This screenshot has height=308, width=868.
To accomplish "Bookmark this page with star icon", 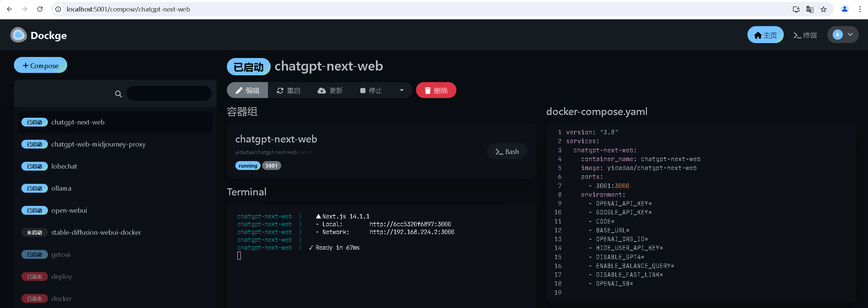I will (x=823, y=9).
